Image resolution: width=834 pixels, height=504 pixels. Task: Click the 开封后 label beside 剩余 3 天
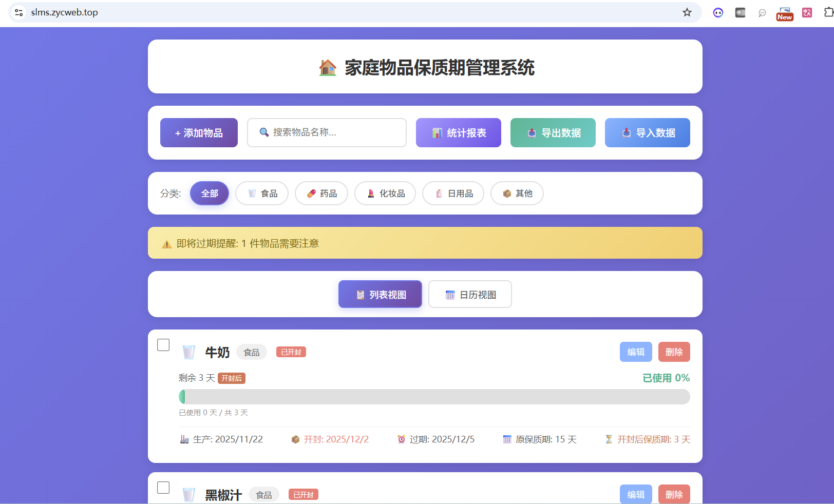(232, 378)
